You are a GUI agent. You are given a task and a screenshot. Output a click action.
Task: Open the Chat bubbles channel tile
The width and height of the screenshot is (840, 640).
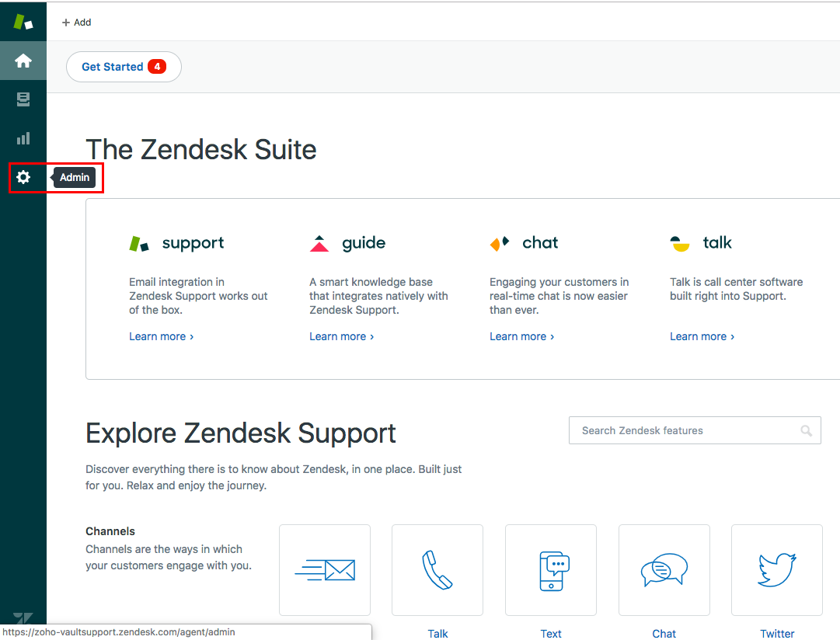664,570
